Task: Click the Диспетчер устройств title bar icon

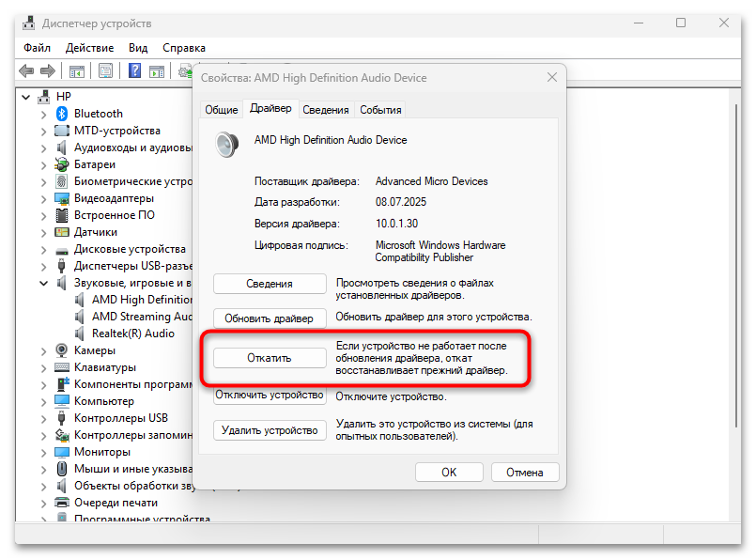Action: (x=29, y=23)
